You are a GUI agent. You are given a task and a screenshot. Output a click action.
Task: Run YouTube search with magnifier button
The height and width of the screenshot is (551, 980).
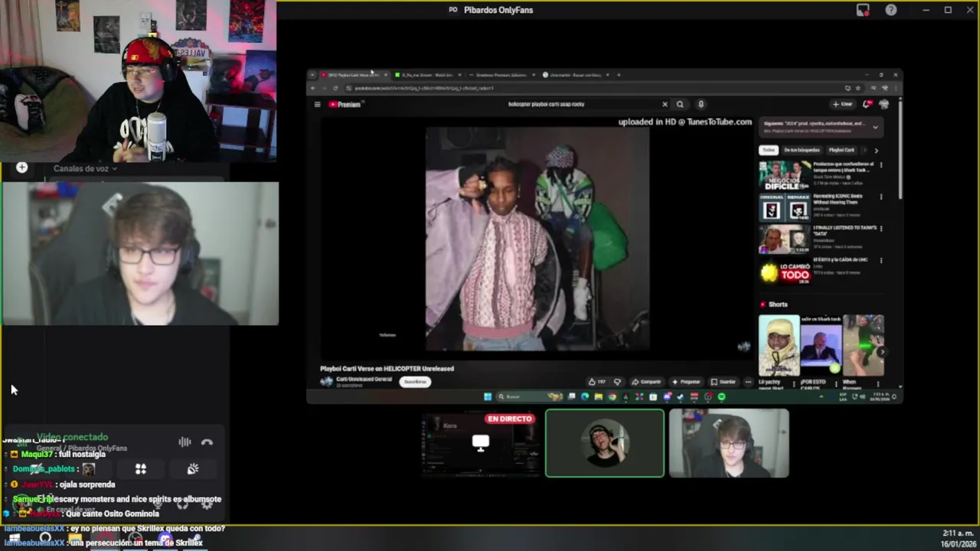pos(680,104)
